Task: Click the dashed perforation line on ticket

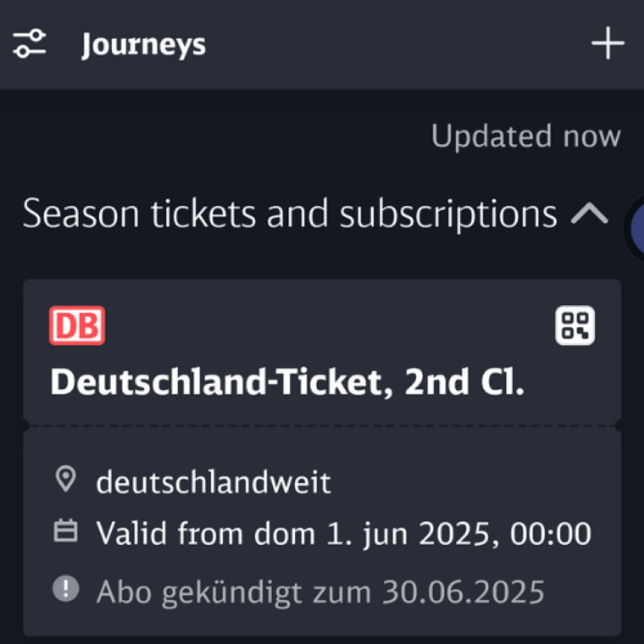Action: click(x=322, y=426)
